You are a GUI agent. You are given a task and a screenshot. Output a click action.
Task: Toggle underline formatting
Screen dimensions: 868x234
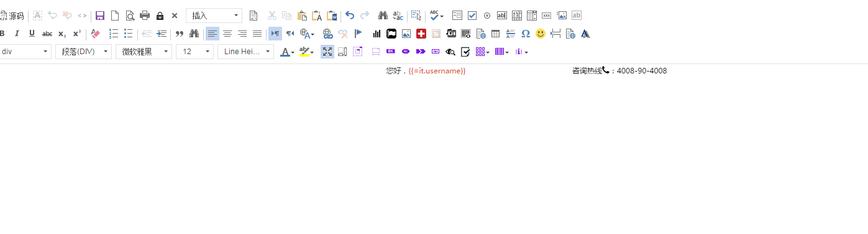click(32, 34)
